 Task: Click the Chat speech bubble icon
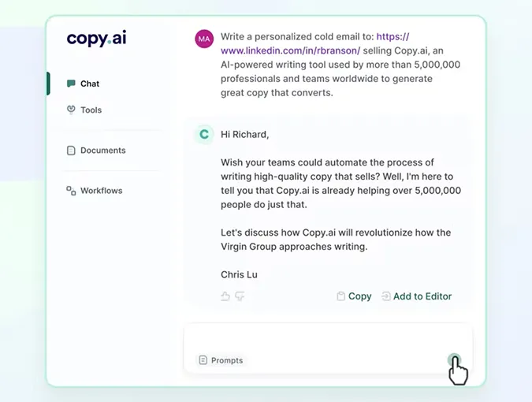[x=71, y=84]
